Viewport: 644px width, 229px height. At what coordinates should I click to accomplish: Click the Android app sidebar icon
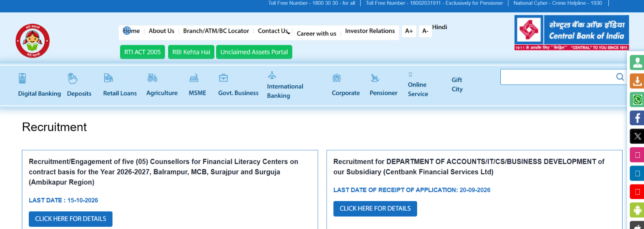(637, 210)
